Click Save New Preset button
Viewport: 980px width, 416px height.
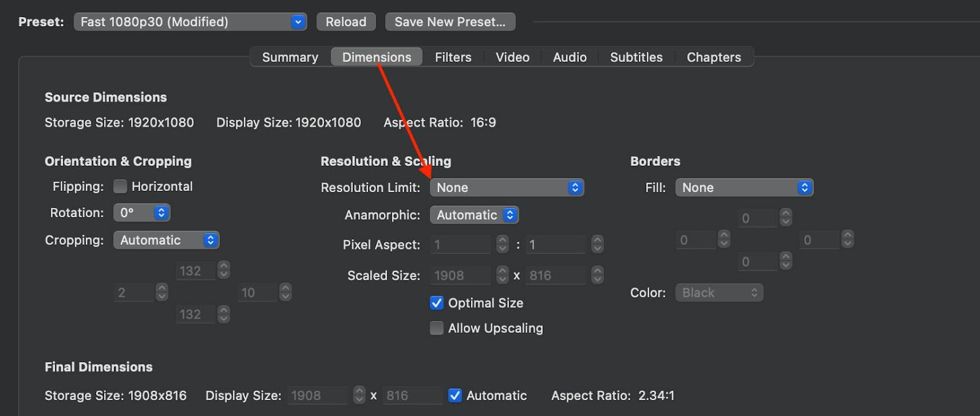[x=450, y=22]
